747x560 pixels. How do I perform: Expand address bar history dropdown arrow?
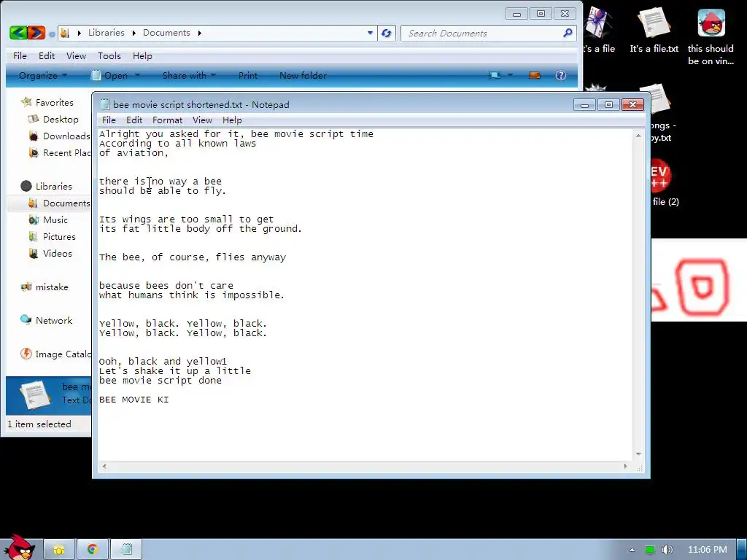(x=370, y=33)
